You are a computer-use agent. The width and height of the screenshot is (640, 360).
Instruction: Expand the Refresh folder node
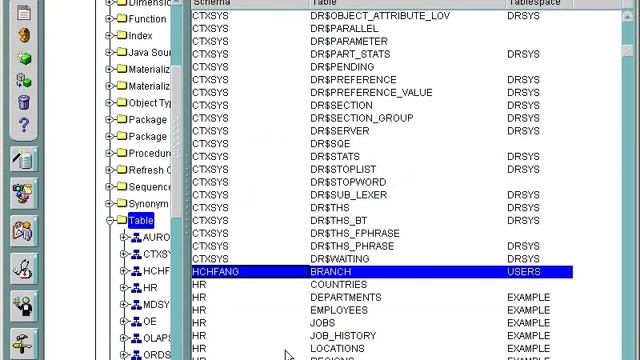(109, 170)
